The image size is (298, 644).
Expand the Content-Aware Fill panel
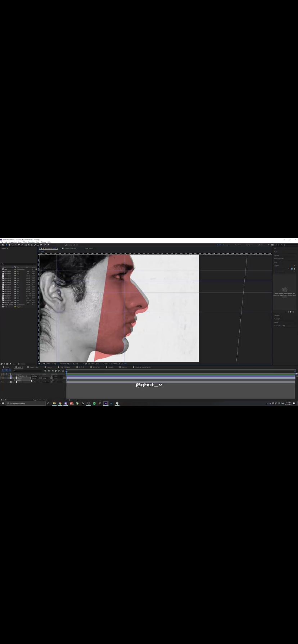coord(279,326)
